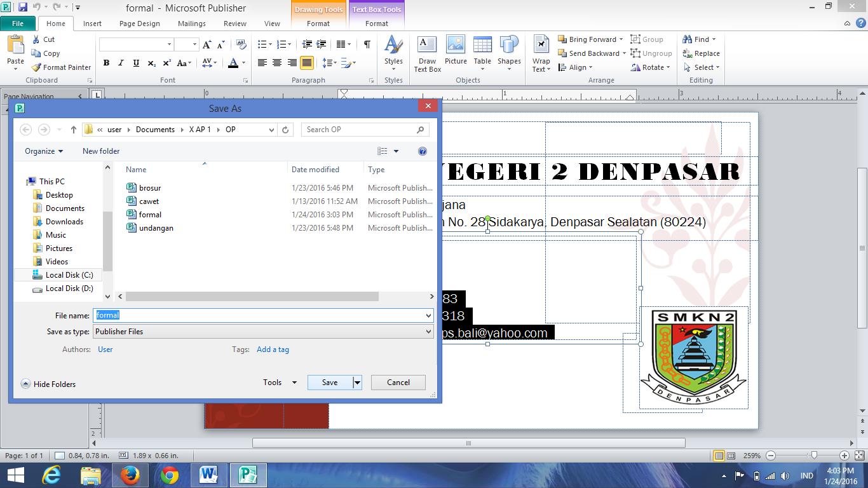Click the New folder button
868x488 pixels.
point(100,151)
